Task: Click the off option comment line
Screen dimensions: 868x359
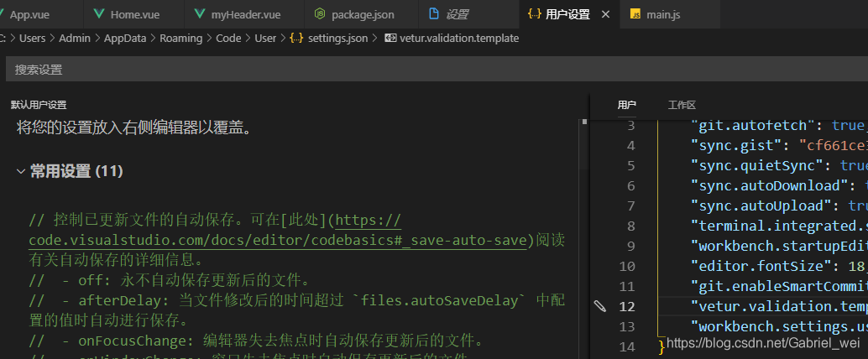Action: point(169,279)
